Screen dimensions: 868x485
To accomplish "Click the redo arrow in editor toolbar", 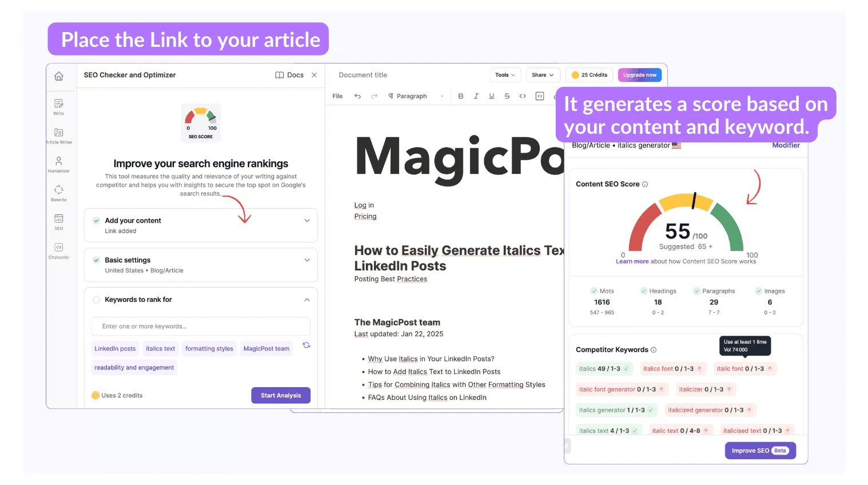I will click(375, 96).
